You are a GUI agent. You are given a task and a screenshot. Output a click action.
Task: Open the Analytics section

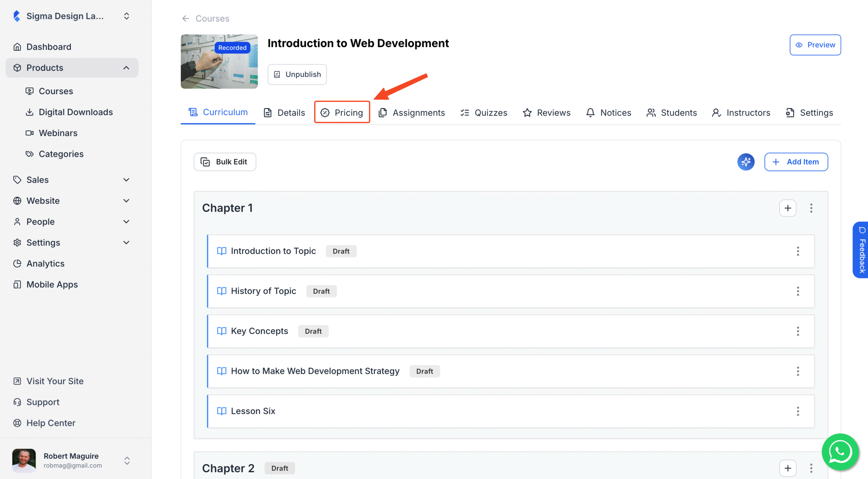point(45,263)
